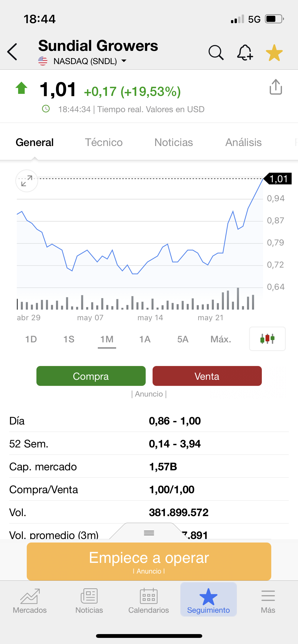Select the 1D chart range
This screenshot has width=298, height=644.
pos(31,339)
